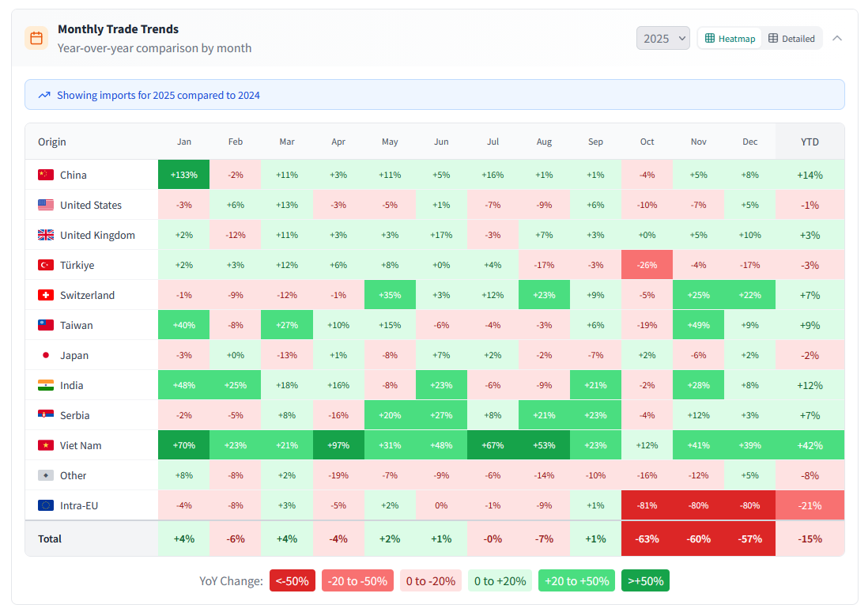Viewport: 868px width, 616px height.
Task: Click the Viet Nam flag icon
Action: (46, 444)
